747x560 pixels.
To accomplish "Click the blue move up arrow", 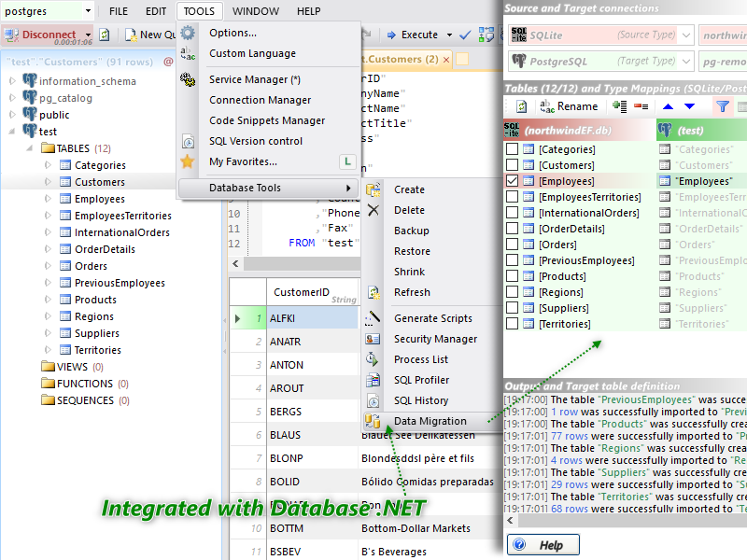I will pyautogui.click(x=668, y=106).
